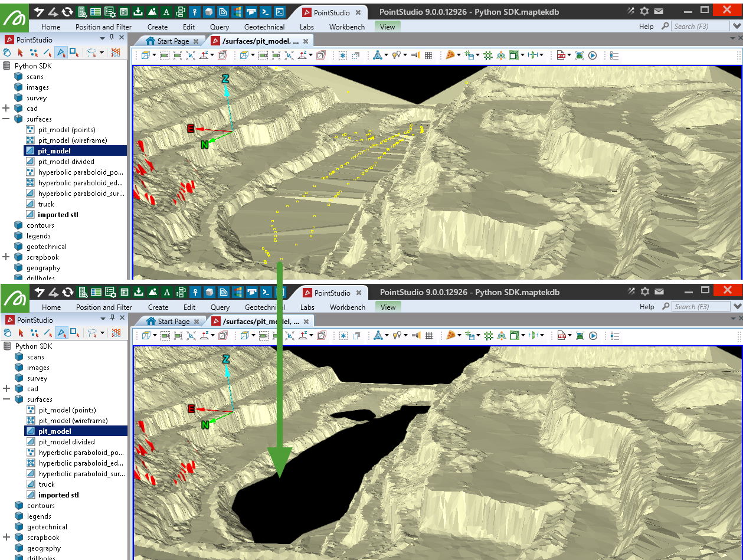Viewport: 743px width, 560px height.
Task: Click the undo arrow in the top window
Action: [39, 11]
